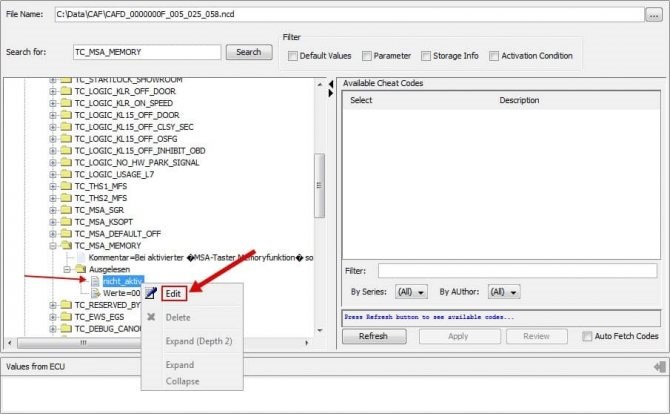The width and height of the screenshot is (670, 414).
Task: Click the browse button beside File Name
Action: point(653,14)
